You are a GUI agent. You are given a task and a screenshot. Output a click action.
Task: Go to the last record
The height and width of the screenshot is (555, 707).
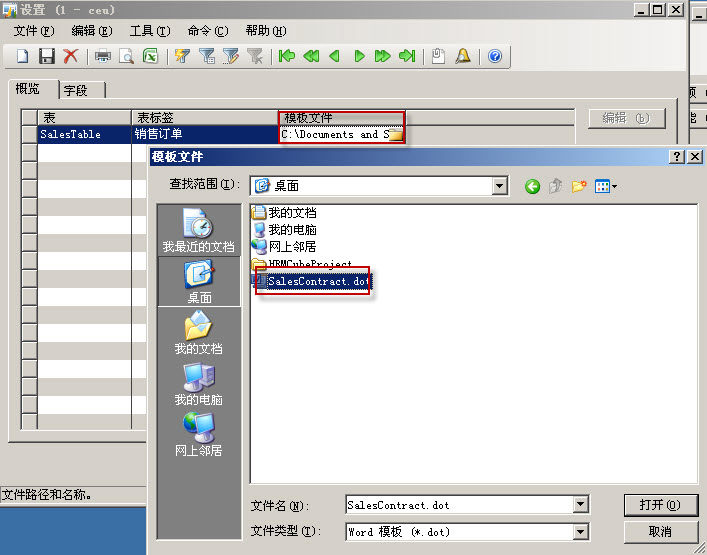(x=407, y=56)
